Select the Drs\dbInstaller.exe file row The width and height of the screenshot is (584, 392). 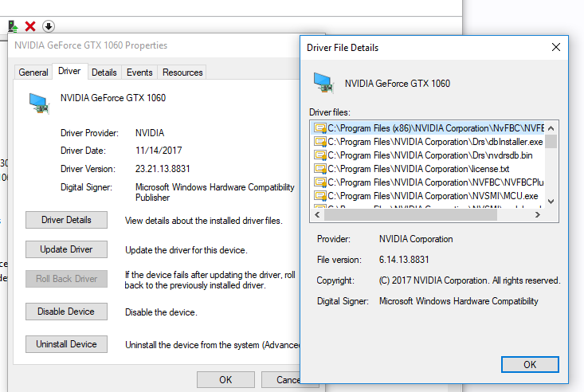(x=428, y=142)
